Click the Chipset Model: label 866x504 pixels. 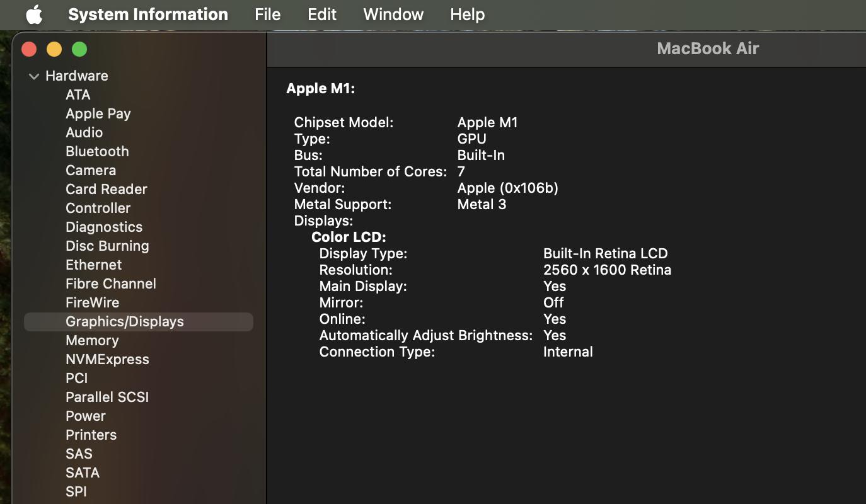[344, 122]
